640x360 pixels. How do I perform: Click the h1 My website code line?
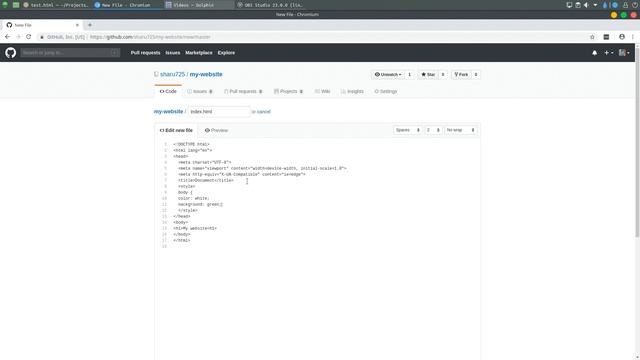point(195,228)
